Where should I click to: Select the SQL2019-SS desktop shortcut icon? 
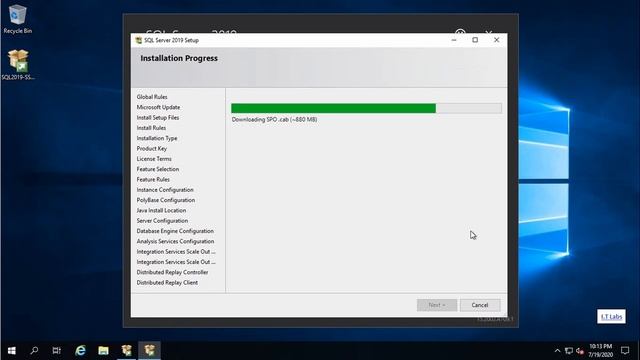(x=18, y=64)
